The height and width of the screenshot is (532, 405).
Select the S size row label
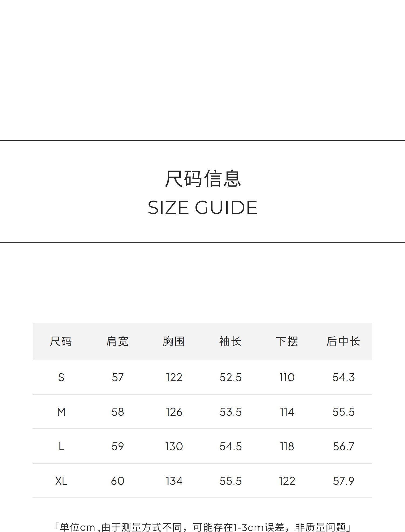[x=61, y=377]
